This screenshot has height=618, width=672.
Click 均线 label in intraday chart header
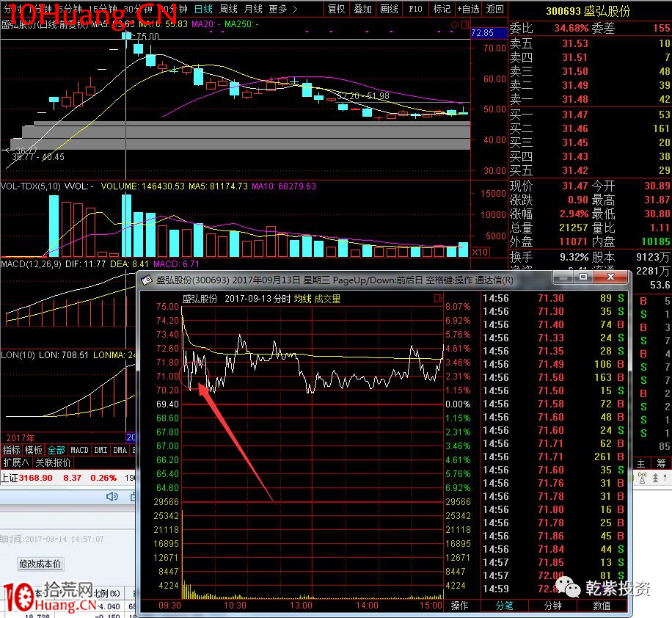(302, 299)
